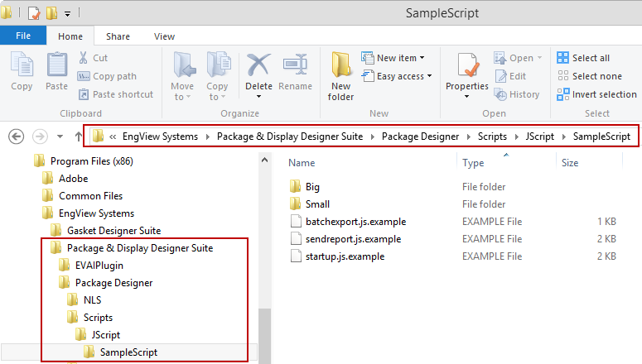Go up one folder level arrow
642x364 pixels.
pyautogui.click(x=79, y=136)
